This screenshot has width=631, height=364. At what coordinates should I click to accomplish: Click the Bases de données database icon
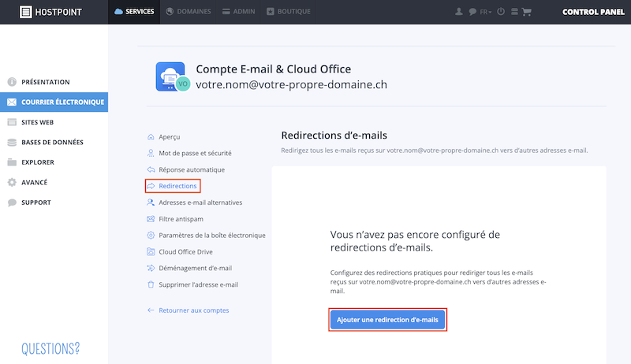(12, 143)
